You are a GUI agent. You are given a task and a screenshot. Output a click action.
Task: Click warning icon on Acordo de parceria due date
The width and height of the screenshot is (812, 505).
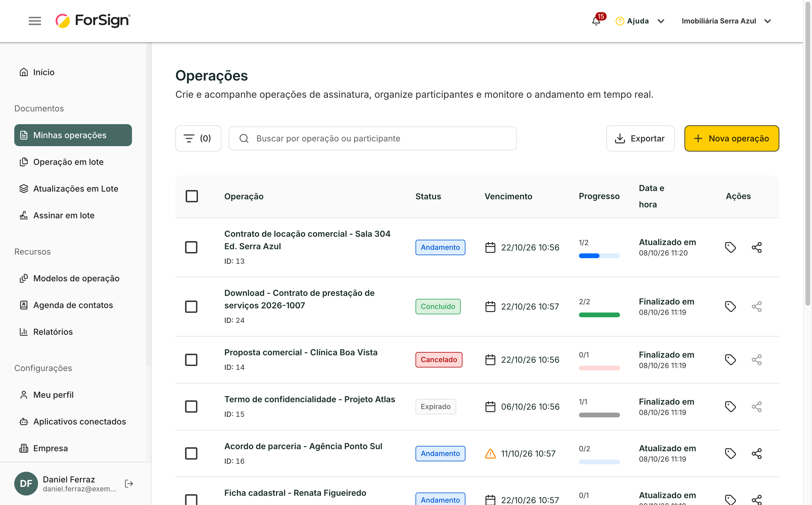point(490,454)
